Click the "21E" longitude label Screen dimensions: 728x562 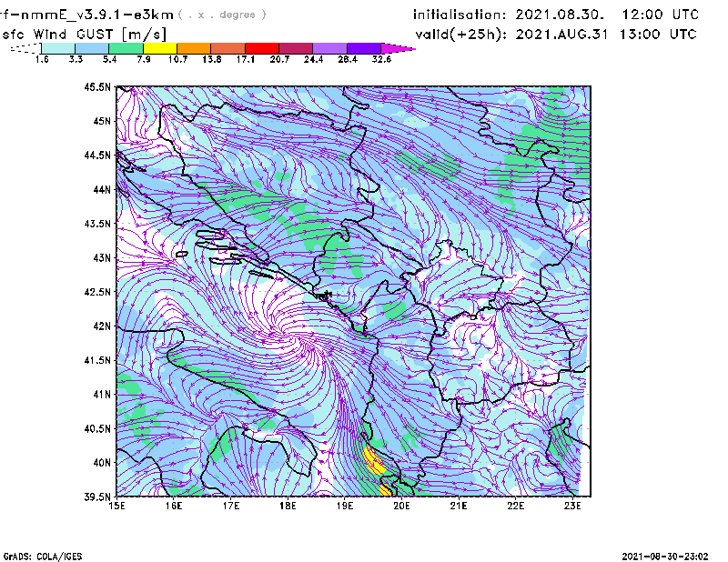(459, 506)
